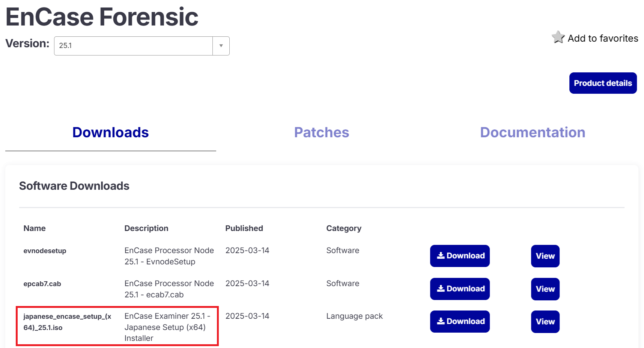Click evnodesetup published date 2025-03-14

247,250
